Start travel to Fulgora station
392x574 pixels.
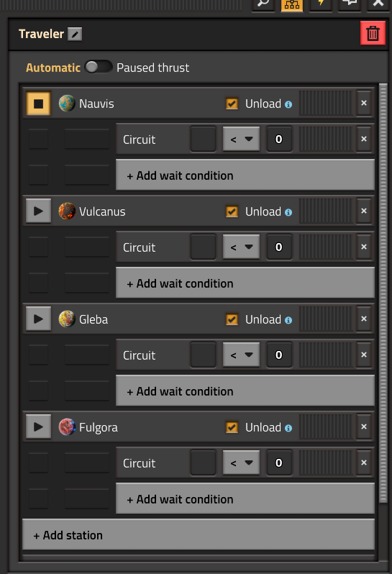[38, 427]
